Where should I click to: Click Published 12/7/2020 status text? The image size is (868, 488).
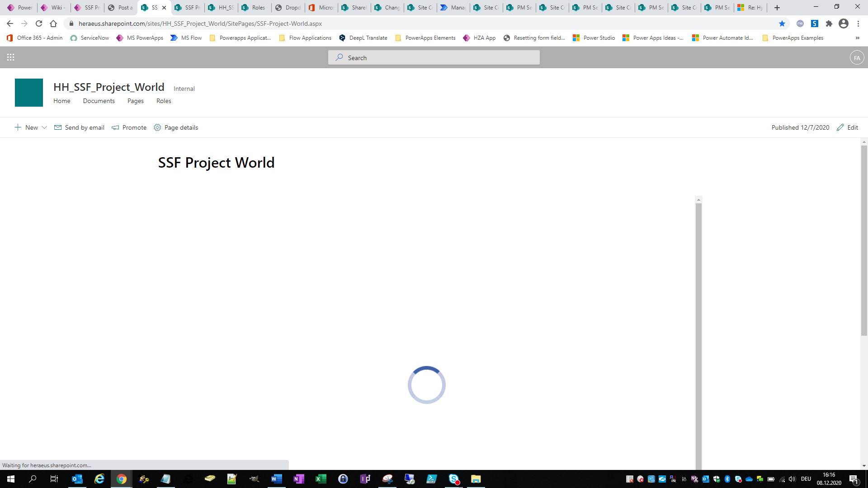point(800,127)
